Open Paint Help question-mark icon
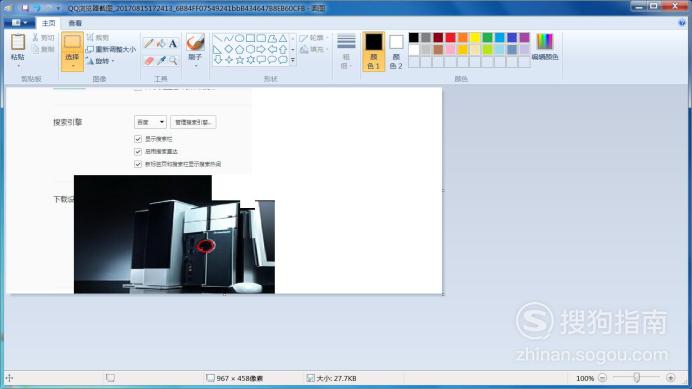Screen dimensions: 692x389 coord(682,23)
